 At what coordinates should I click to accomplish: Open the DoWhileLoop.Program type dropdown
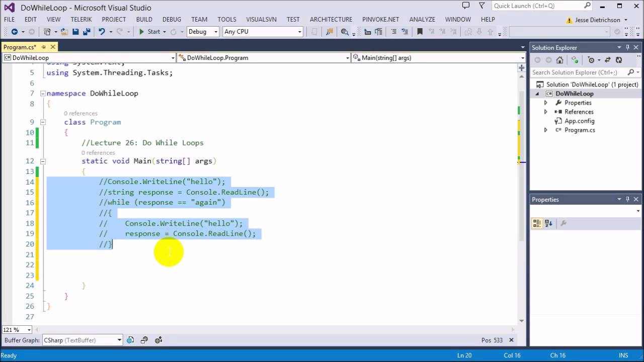coord(347,58)
